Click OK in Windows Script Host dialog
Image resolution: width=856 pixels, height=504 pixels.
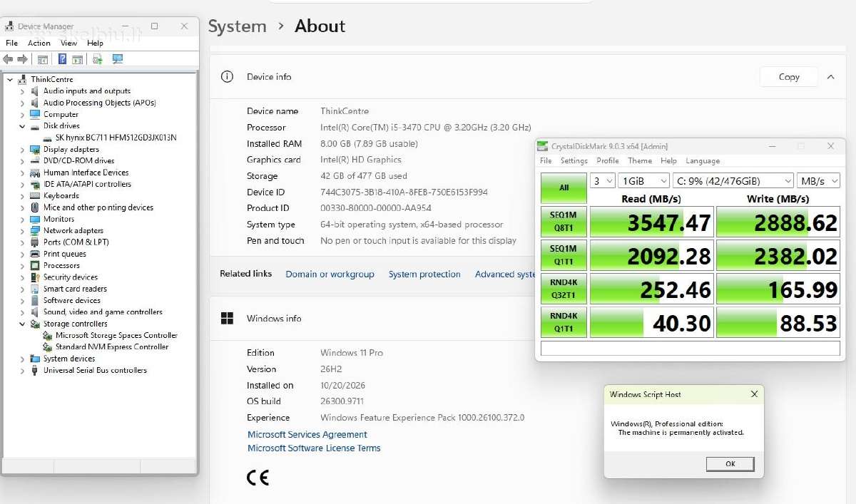point(730,463)
